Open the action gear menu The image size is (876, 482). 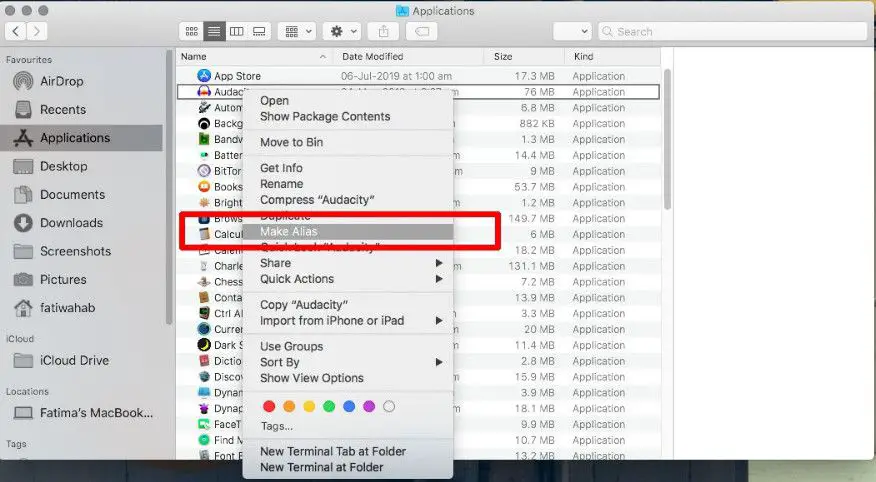[342, 32]
